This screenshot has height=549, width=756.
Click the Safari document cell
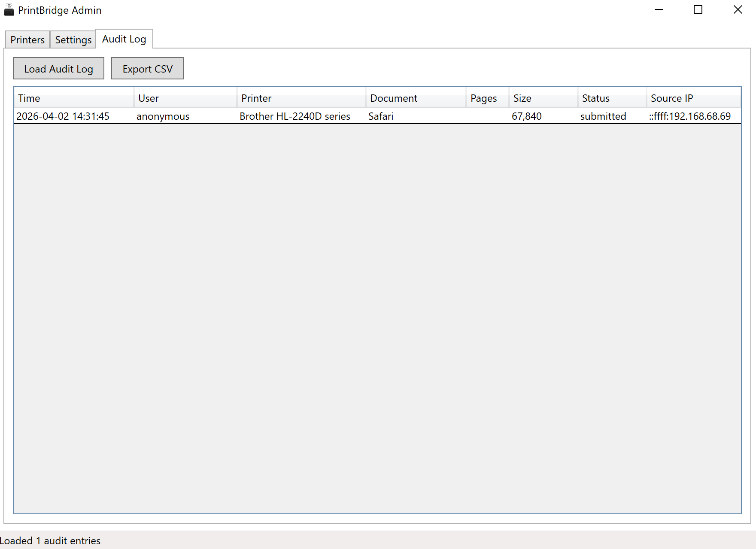pyautogui.click(x=380, y=116)
